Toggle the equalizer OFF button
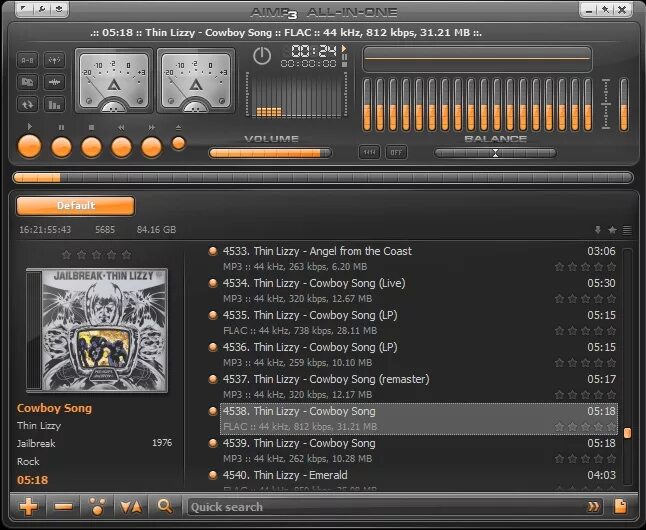The width and height of the screenshot is (646, 530). tap(396, 152)
